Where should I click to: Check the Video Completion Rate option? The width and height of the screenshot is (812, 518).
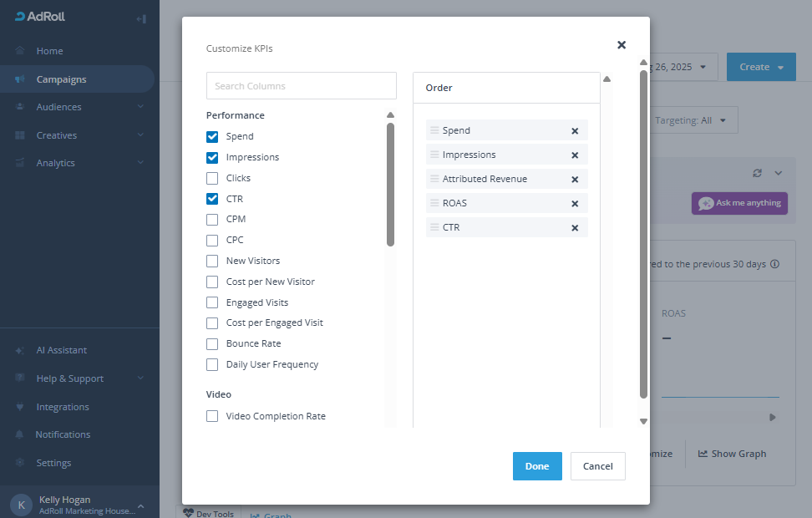pos(212,416)
